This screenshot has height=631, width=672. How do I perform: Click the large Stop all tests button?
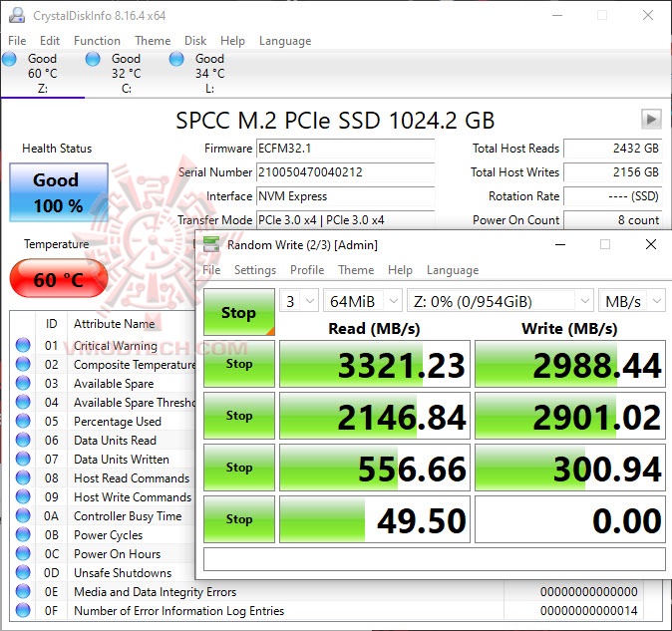[239, 312]
